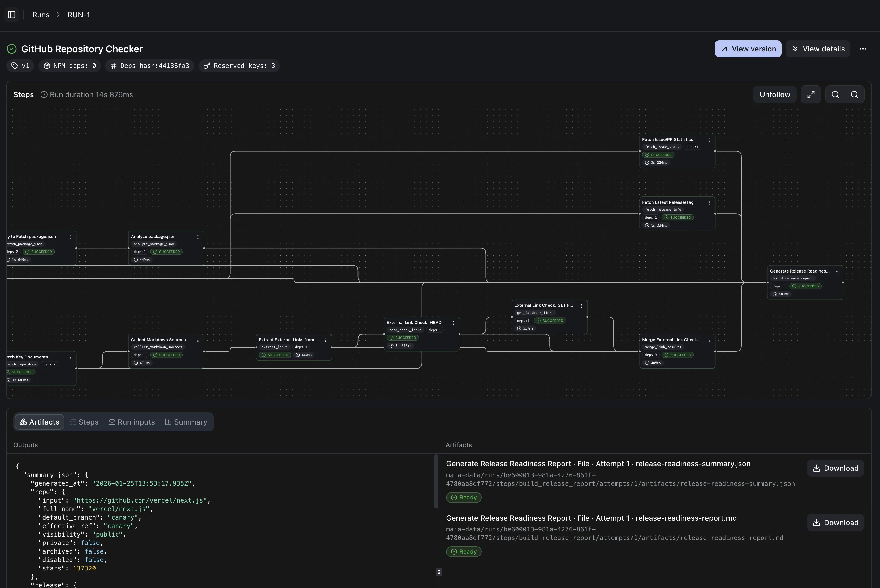The height and width of the screenshot is (588, 880).
Task: Click the zoom out magnifier icon
Action: [855, 94]
